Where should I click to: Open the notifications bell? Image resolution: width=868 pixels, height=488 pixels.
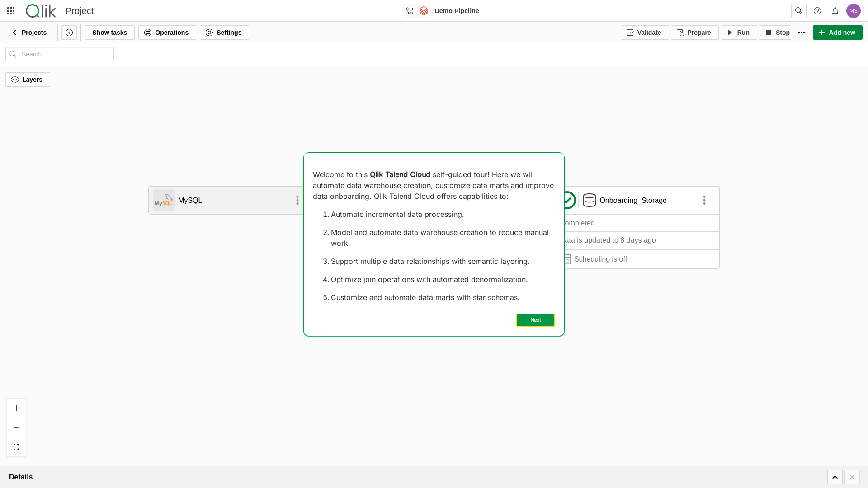(x=835, y=11)
